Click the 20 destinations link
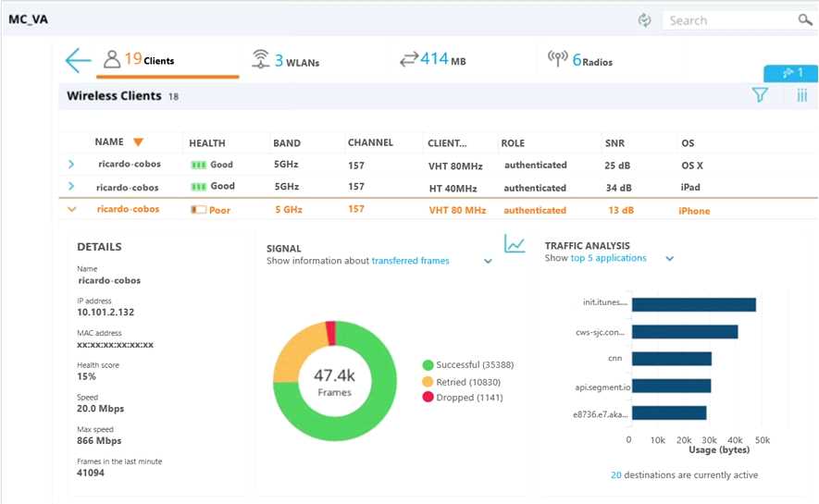 pyautogui.click(x=616, y=475)
